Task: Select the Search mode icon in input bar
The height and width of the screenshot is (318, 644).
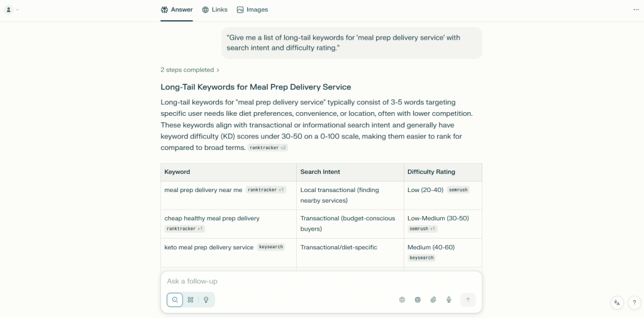Action: 175,300
